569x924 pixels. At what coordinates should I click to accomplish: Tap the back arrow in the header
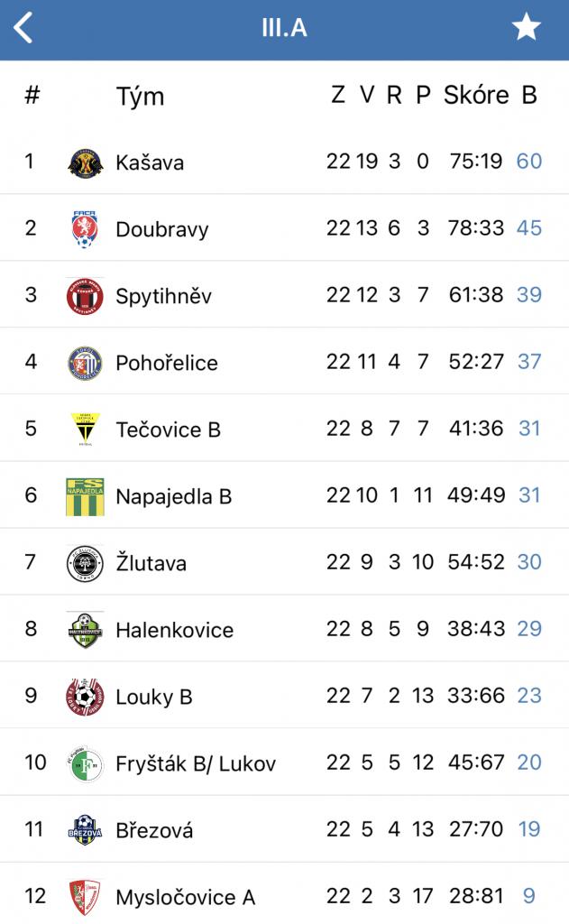(23, 28)
